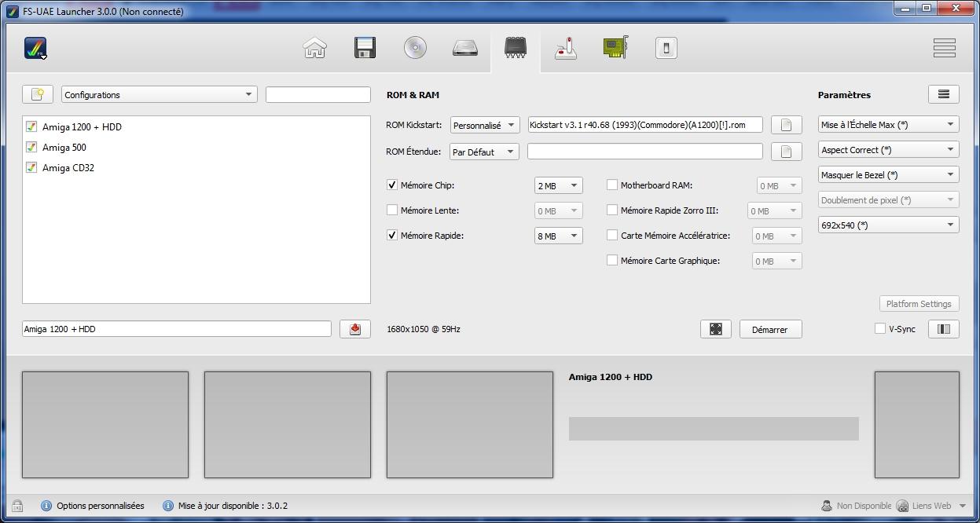Click the save configuration icon
Image resolution: width=980 pixels, height=523 pixels.
tap(354, 329)
